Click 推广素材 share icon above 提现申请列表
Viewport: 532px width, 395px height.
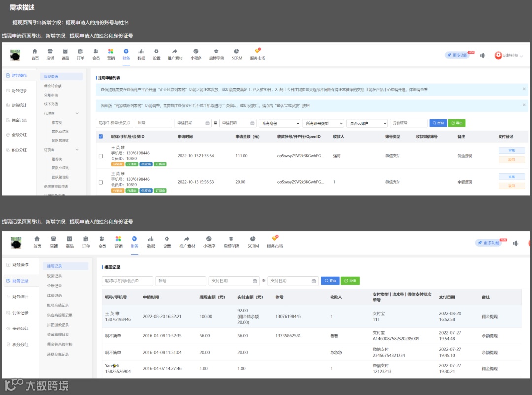(x=175, y=51)
